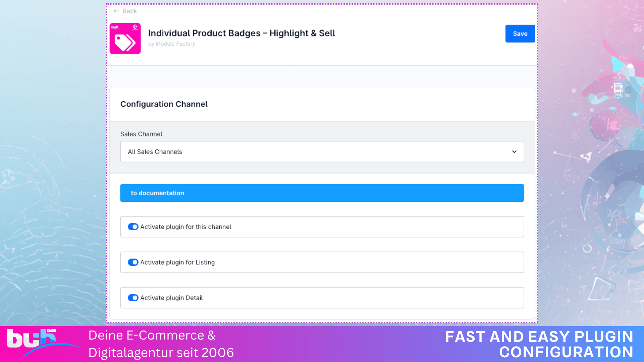Click the 'by Module Factory' vendor text
This screenshot has height=362, width=644.
coord(172,44)
